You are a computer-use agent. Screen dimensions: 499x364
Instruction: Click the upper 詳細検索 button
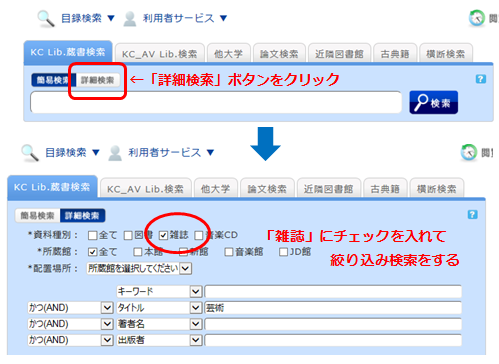pyautogui.click(x=98, y=80)
